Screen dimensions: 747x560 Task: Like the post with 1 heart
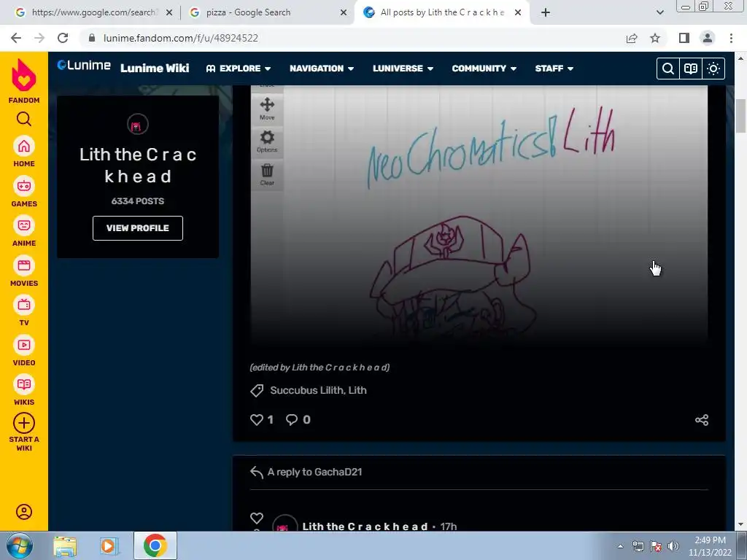tap(257, 419)
